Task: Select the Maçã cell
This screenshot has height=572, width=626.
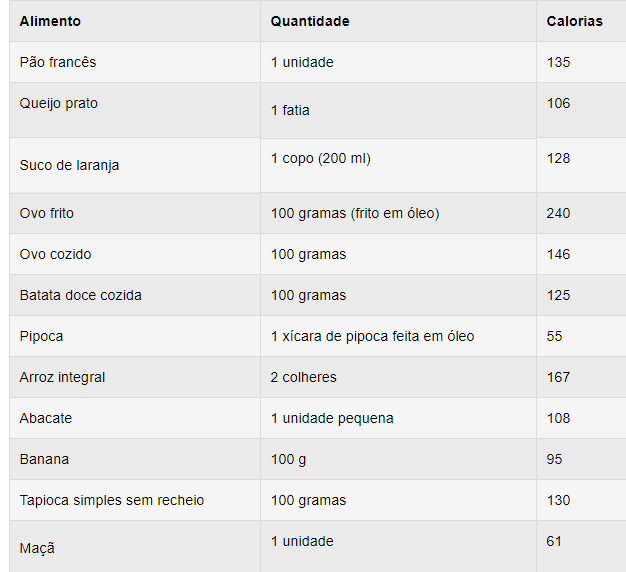Action: pyautogui.click(x=37, y=548)
